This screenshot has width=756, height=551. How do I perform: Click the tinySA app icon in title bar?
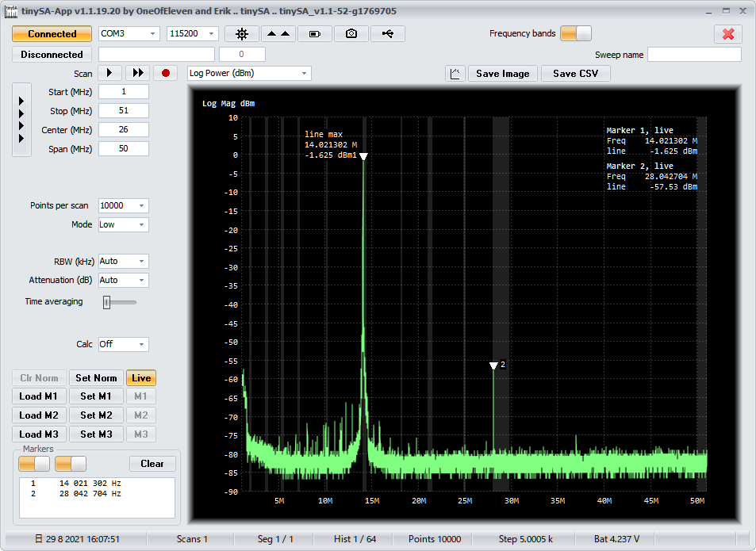click(x=11, y=11)
